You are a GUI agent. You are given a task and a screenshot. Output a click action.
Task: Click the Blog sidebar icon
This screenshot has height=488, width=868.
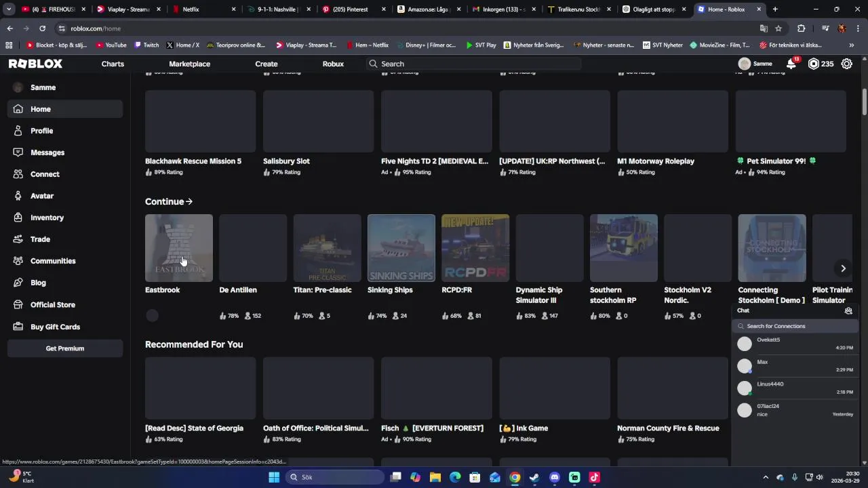(18, 283)
